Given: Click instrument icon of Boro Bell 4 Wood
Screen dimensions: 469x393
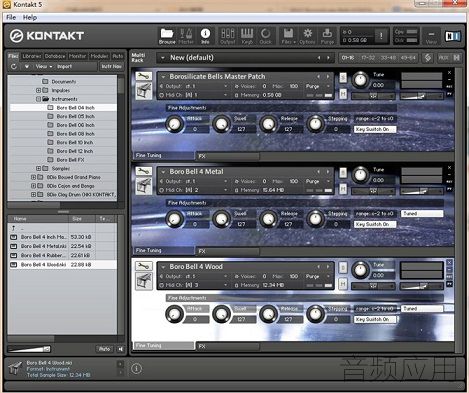Looking at the screenshot, I should click(x=144, y=281).
